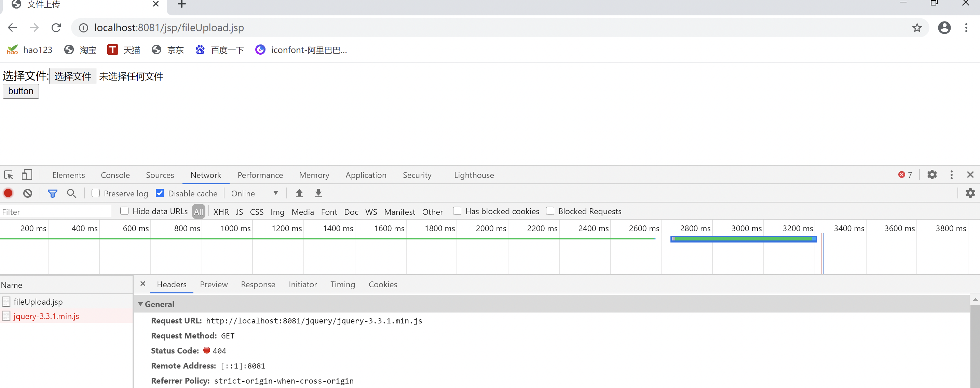The width and height of the screenshot is (980, 388).
Task: Open network search magnifier
Action: click(71, 193)
